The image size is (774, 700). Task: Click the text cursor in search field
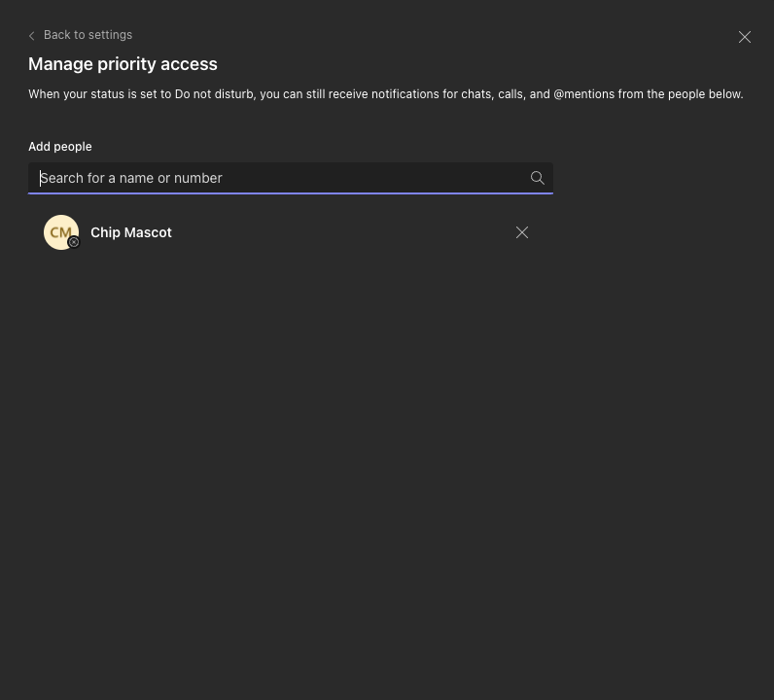40,178
